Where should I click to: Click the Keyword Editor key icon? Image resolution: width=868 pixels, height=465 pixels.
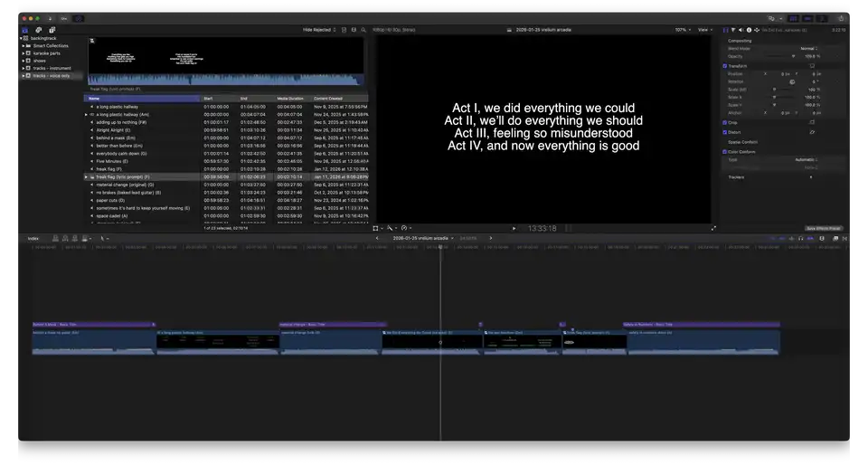[64, 18]
